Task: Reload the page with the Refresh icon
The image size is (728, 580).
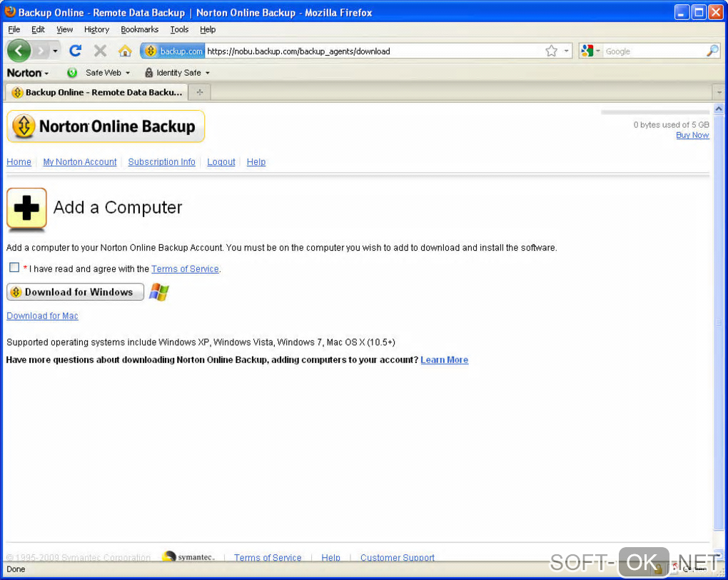Action: [76, 51]
